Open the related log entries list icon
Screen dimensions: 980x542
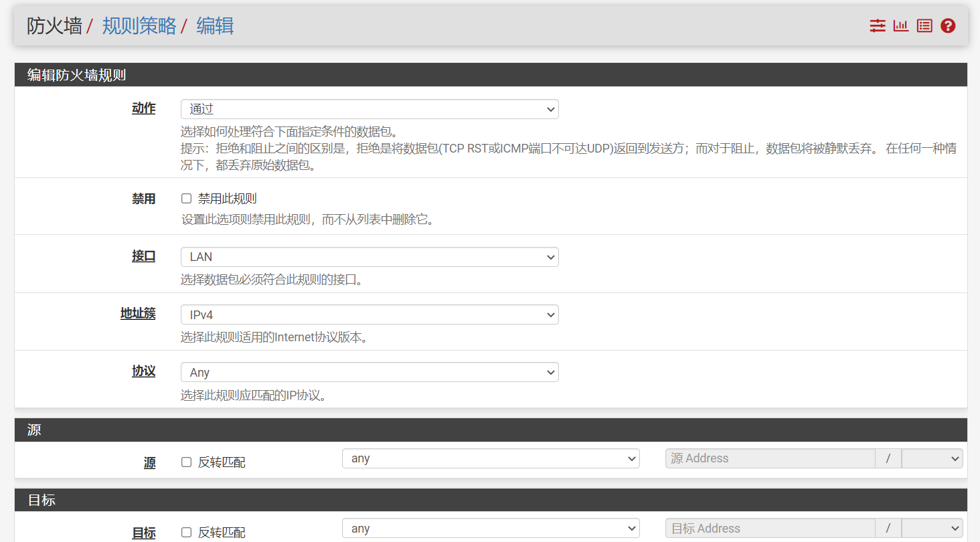[x=924, y=26]
